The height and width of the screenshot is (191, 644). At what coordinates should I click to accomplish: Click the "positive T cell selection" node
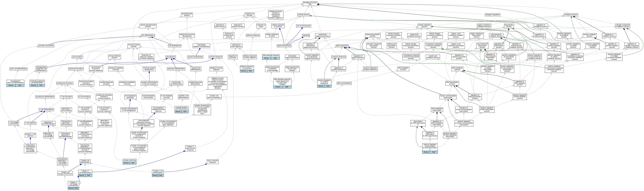coord(30,135)
